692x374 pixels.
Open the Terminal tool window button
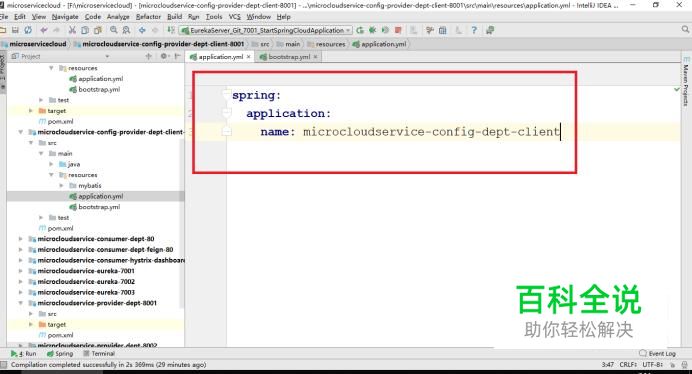click(99, 354)
